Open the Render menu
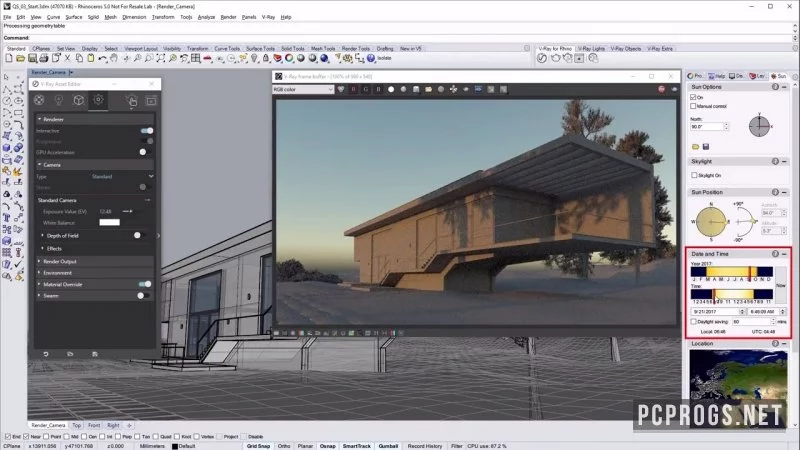Image resolution: width=800 pixels, height=450 pixels. (228, 17)
